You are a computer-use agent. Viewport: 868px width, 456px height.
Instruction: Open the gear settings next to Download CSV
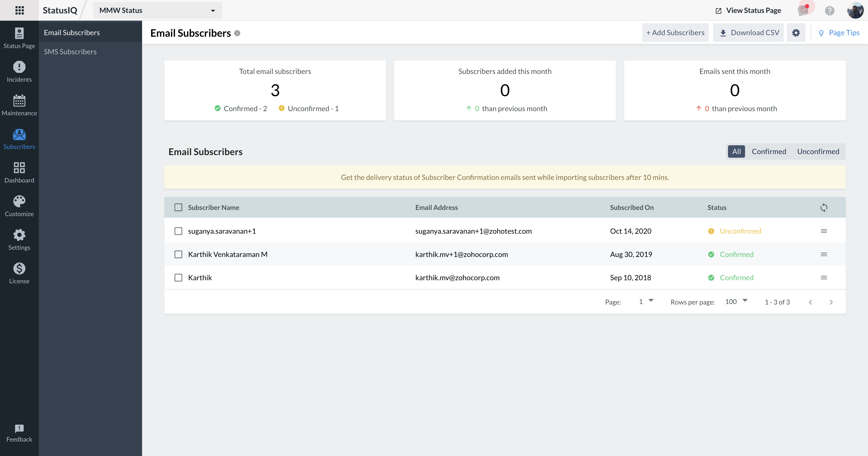click(796, 33)
